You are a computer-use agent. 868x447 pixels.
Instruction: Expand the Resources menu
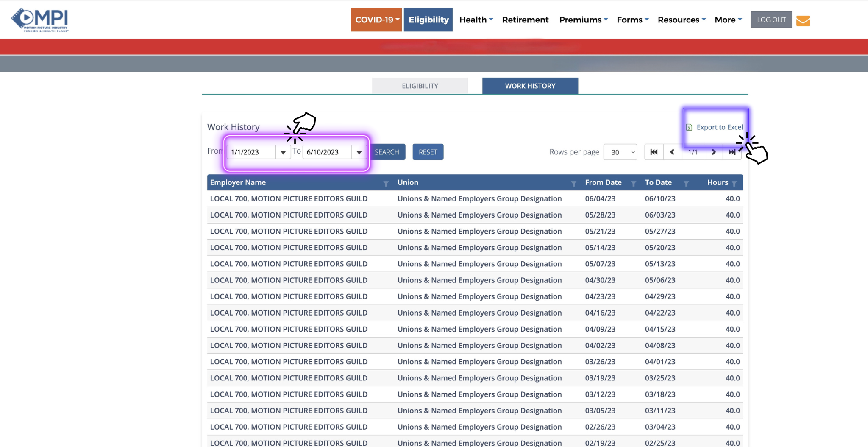coord(682,20)
